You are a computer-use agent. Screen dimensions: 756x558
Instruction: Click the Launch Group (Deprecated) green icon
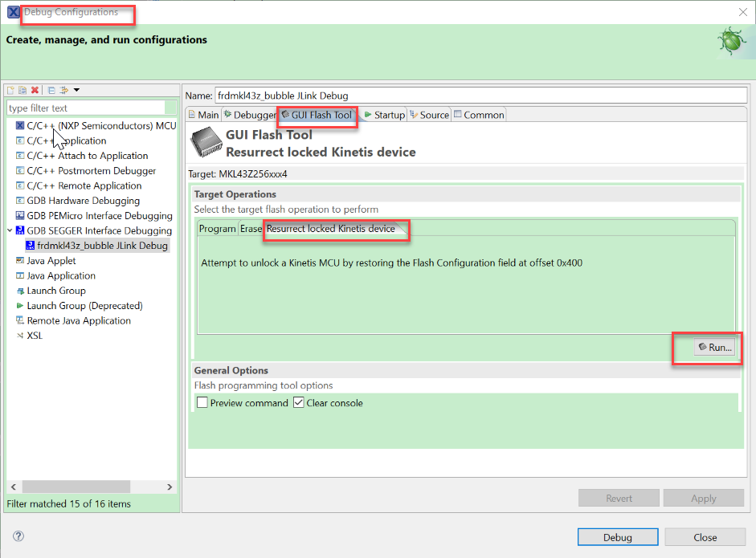[x=20, y=306]
